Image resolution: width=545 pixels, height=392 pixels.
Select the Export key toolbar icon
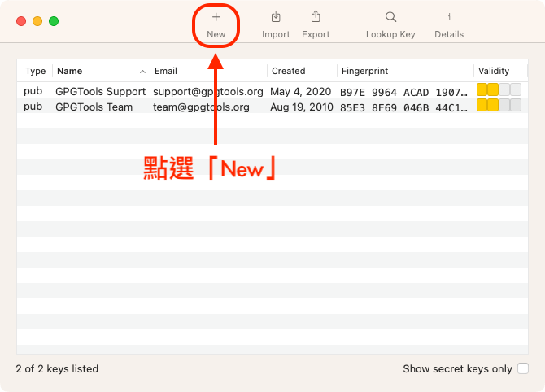316,16
